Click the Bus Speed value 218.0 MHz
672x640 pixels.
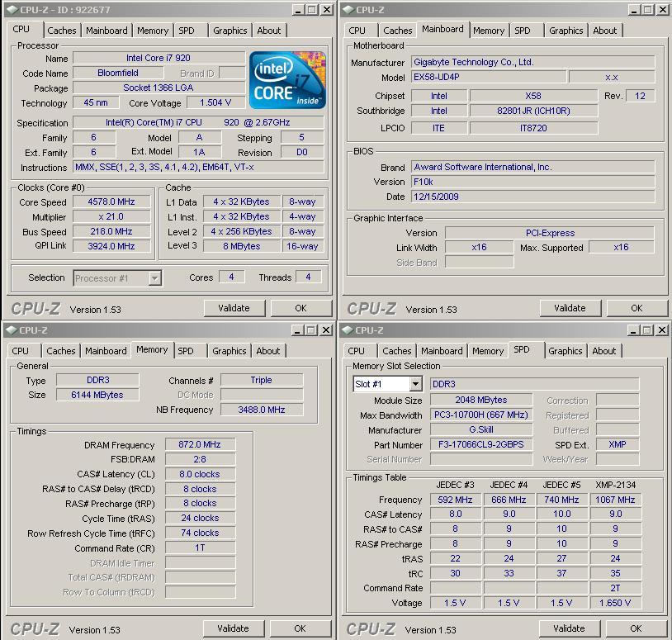[x=111, y=231]
